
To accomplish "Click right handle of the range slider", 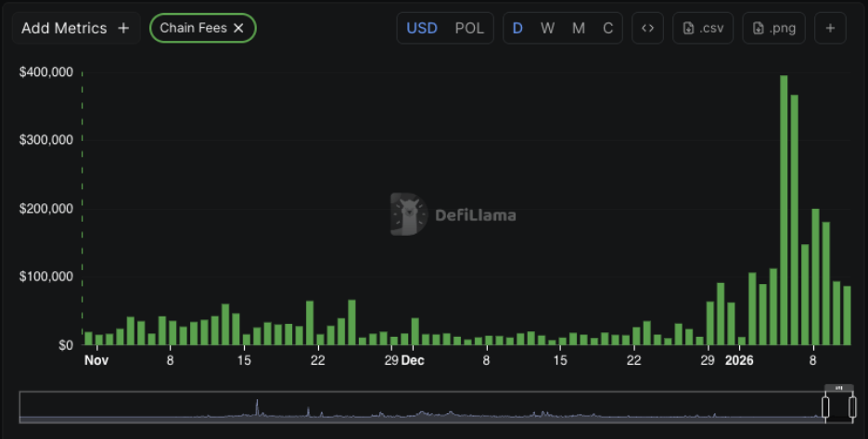I will pos(852,407).
